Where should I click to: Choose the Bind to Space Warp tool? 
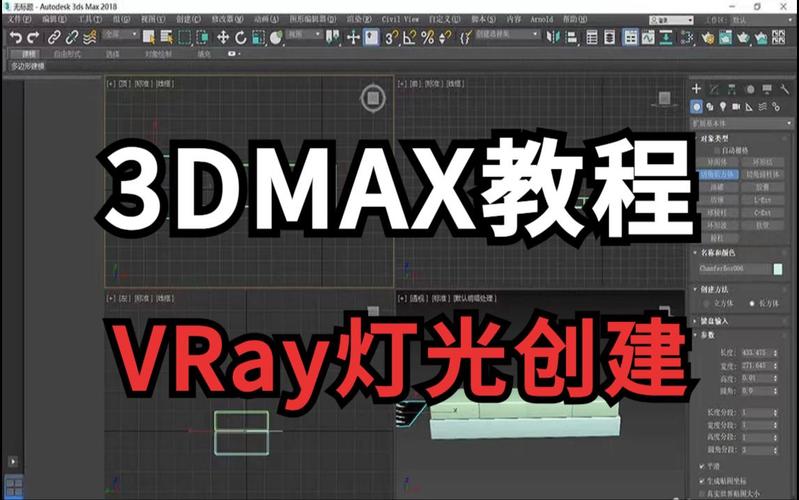pos(90,37)
